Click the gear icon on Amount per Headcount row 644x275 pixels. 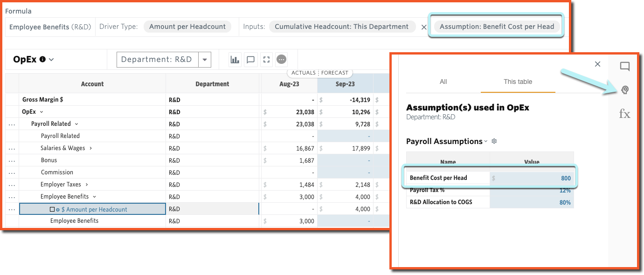coord(58,210)
